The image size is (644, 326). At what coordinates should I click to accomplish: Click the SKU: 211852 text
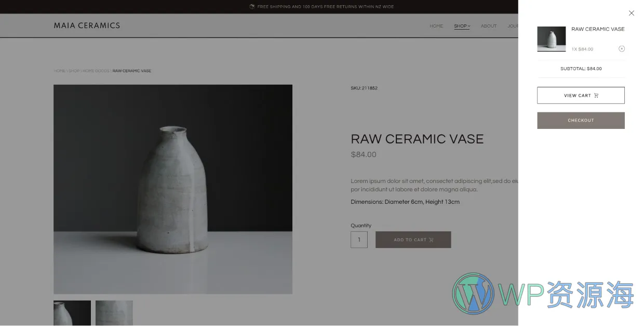[364, 88]
